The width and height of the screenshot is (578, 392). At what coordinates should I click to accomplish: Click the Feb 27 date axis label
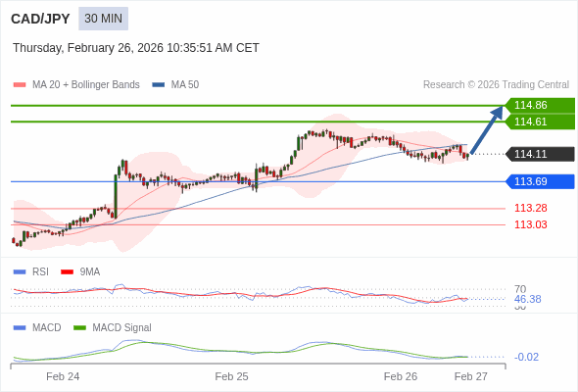point(471,376)
